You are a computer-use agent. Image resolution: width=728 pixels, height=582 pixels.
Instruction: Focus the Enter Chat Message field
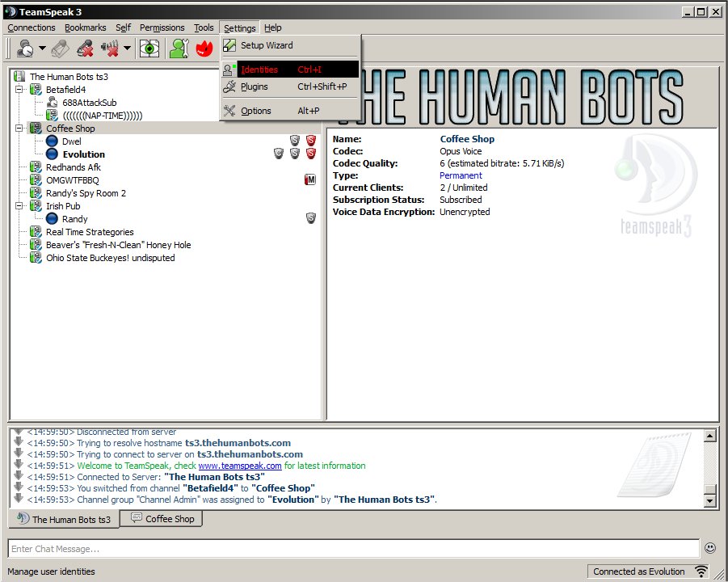click(354, 549)
